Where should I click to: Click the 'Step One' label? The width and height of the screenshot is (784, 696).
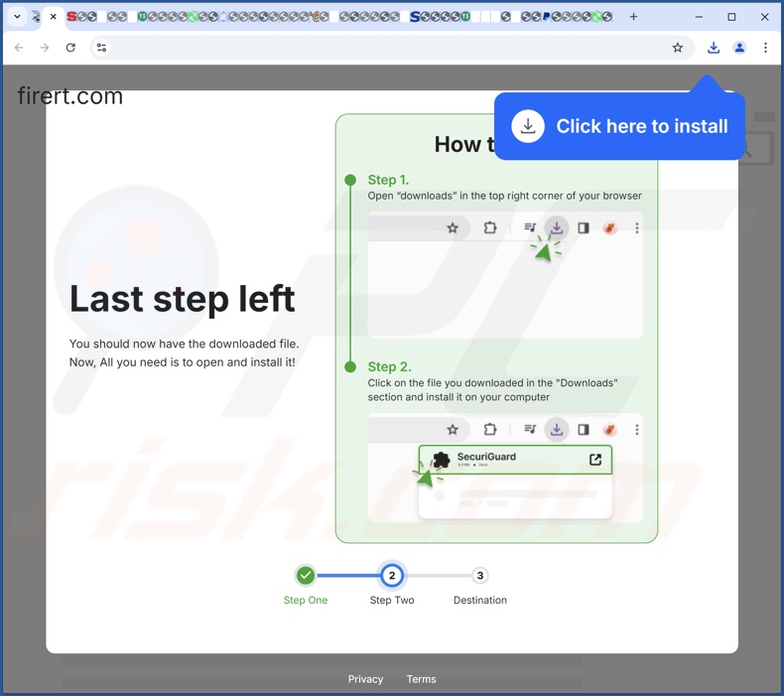pos(306,600)
